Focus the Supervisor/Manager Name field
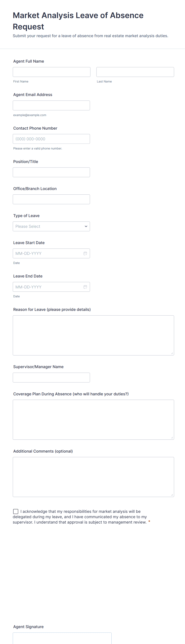 click(51, 377)
